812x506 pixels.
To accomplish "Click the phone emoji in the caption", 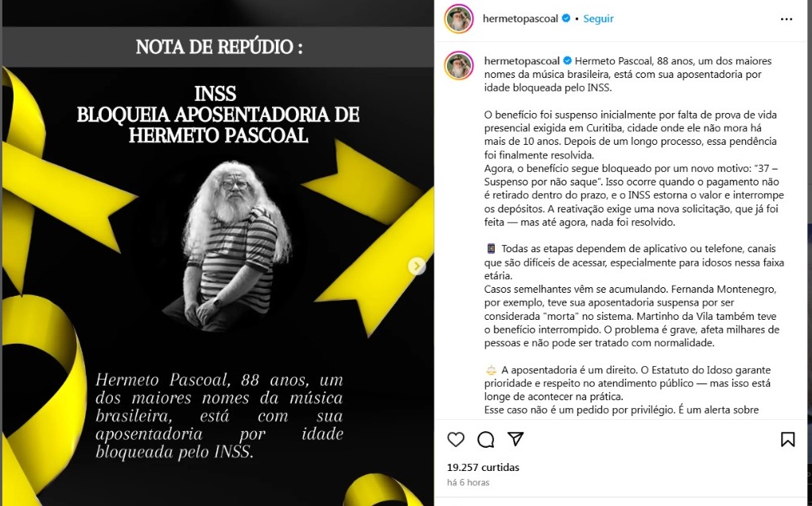I will (491, 248).
